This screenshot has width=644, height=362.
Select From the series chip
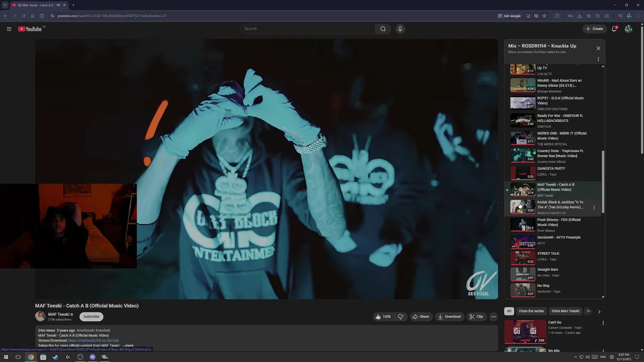(531, 311)
